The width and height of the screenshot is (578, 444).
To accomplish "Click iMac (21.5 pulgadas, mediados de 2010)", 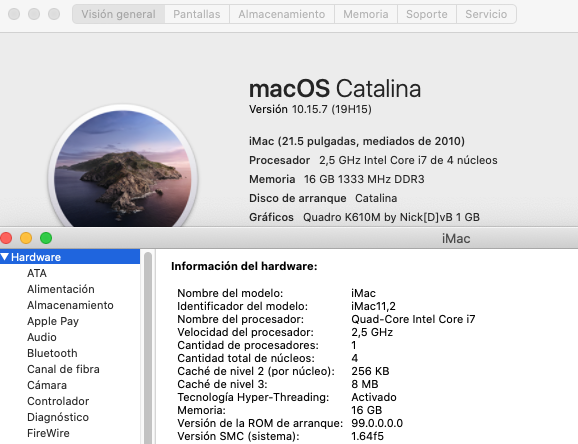I will point(357,141).
